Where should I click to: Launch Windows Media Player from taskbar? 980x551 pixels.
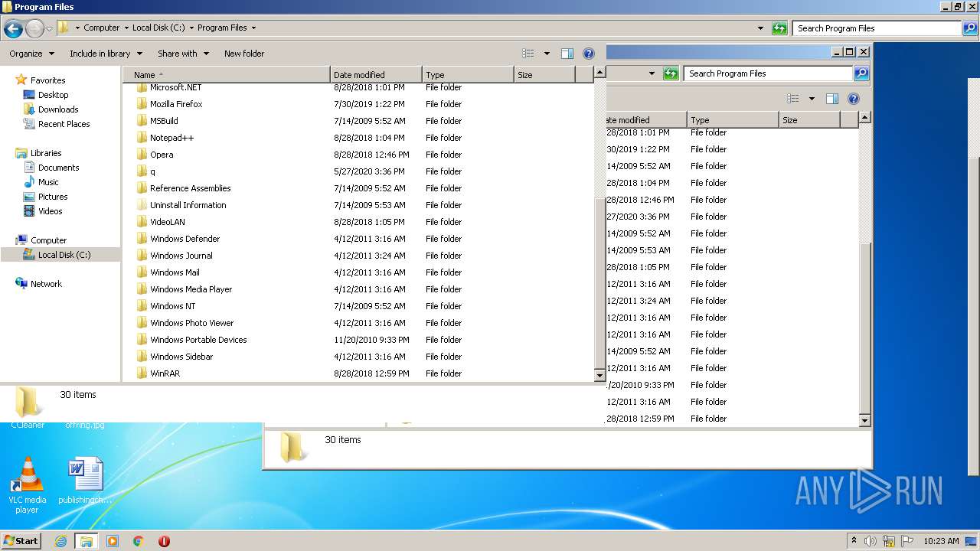point(113,541)
